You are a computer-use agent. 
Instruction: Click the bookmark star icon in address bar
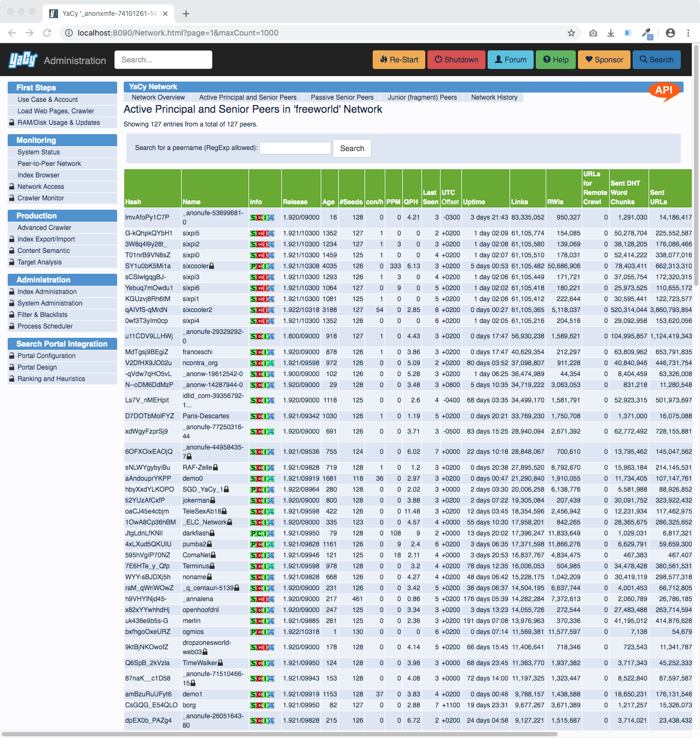tap(571, 33)
